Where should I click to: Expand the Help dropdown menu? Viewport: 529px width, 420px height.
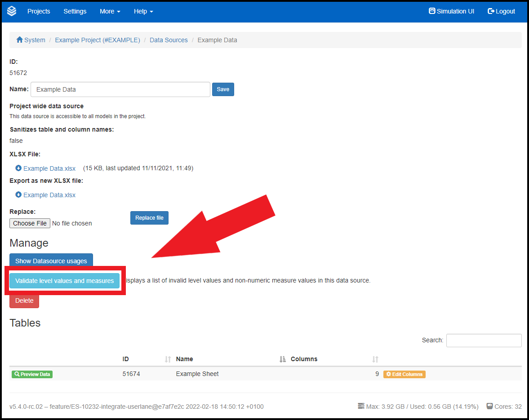point(143,11)
